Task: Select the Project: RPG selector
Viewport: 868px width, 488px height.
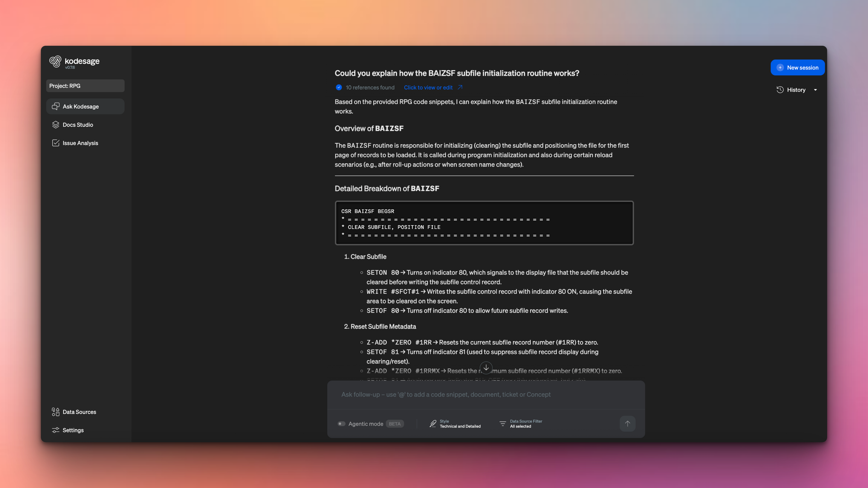Action: pos(85,86)
